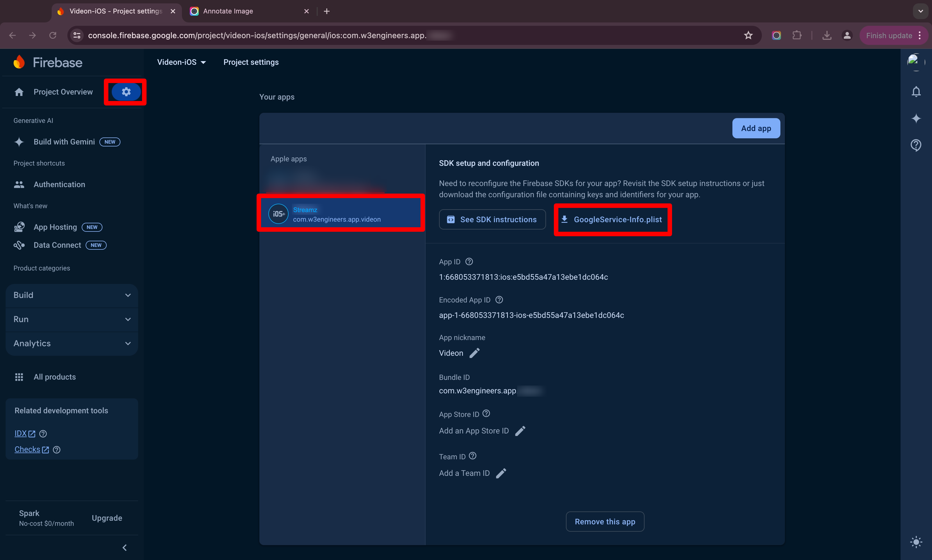Click the Firebase logo
The width and height of the screenshot is (932, 560).
48,62
